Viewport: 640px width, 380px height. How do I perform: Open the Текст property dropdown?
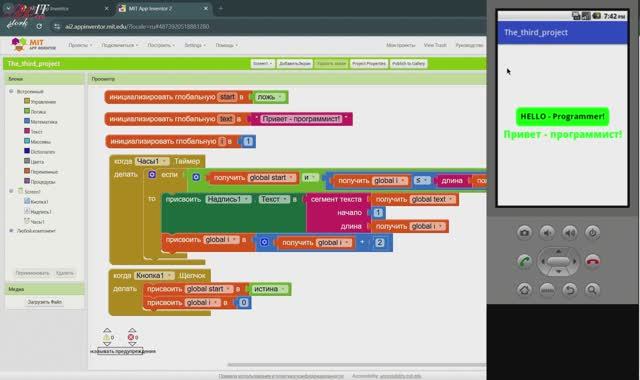[x=274, y=199]
